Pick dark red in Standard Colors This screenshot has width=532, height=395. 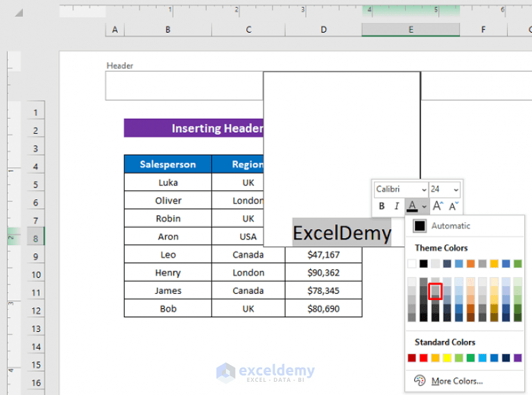point(412,358)
